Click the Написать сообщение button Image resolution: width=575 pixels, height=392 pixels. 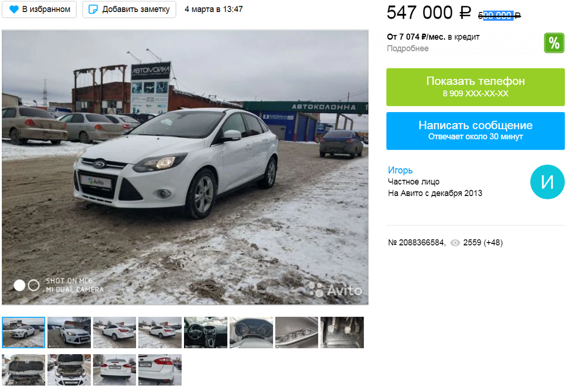[476, 131]
